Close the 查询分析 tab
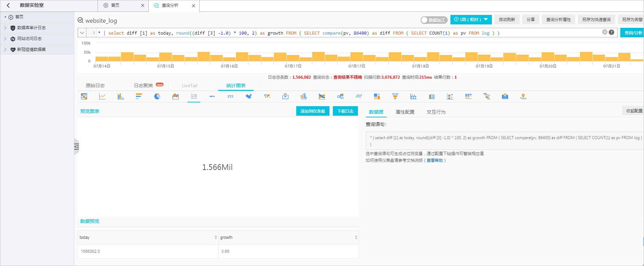The height and width of the screenshot is (266, 644). [x=194, y=6]
